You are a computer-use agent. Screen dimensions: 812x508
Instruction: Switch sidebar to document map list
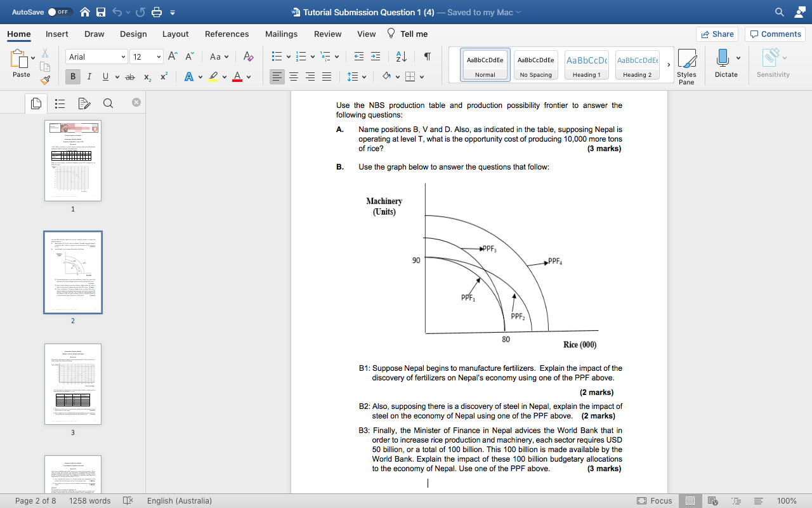[60, 104]
